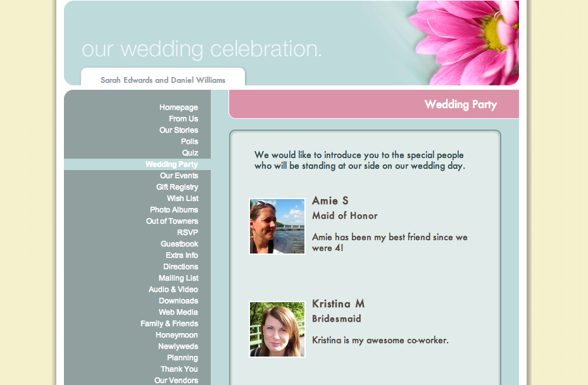Browse the Photo Albums section

tap(174, 210)
